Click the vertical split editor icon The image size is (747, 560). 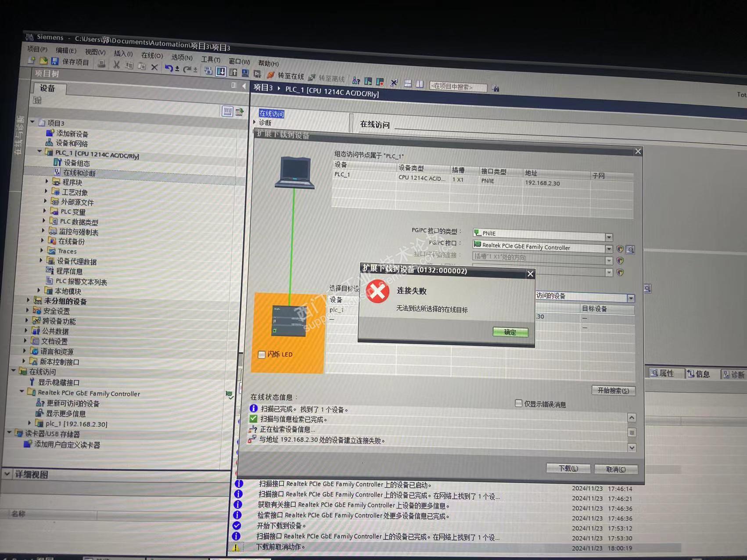click(x=420, y=84)
